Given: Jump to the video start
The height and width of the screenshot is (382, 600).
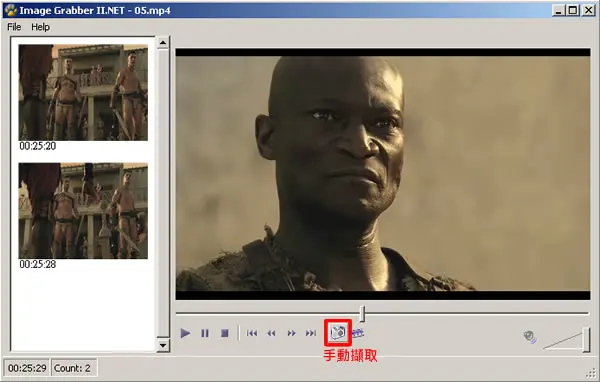Looking at the screenshot, I should pyautogui.click(x=252, y=333).
